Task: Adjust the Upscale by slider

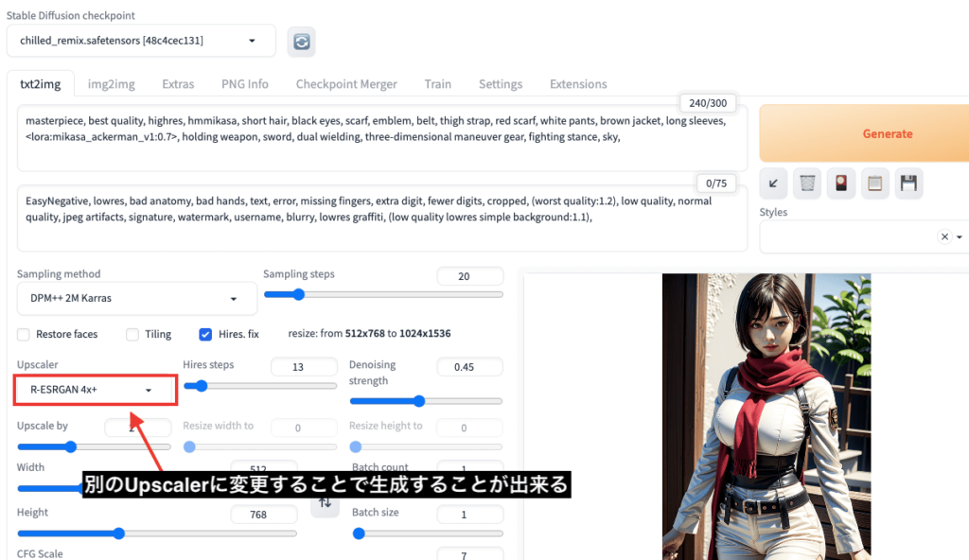Action: click(94, 446)
